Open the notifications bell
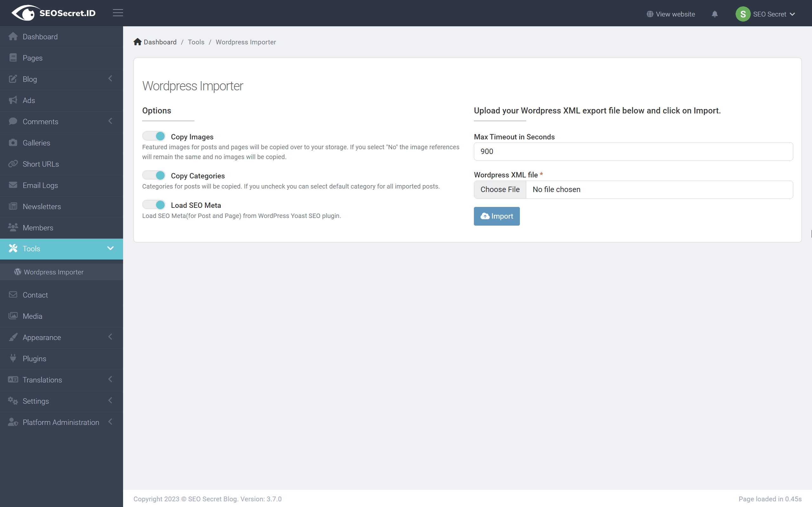Screen dimensions: 812x507 point(715,14)
